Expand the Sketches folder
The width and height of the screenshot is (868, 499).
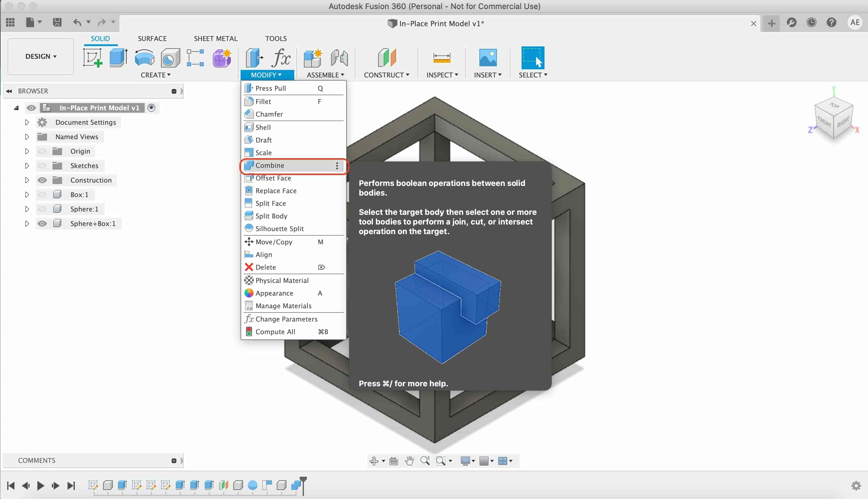pos(26,165)
